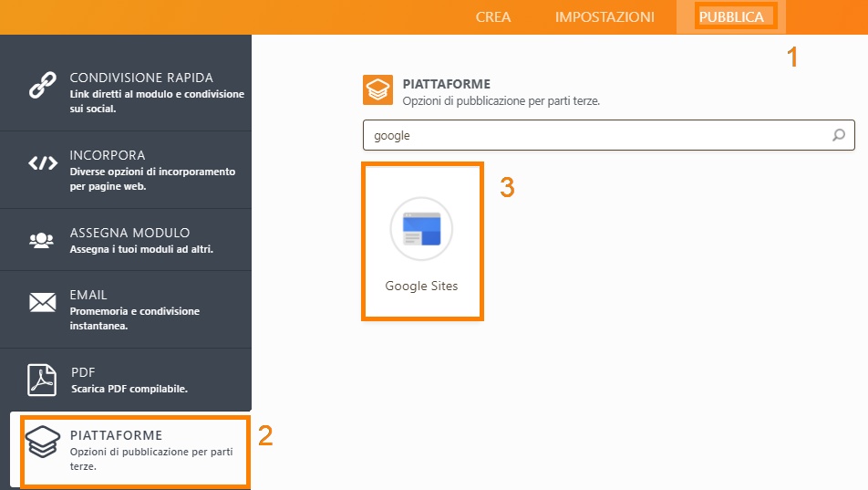
Task: Click the stacked layers icon in sidebar
Action: click(x=43, y=443)
